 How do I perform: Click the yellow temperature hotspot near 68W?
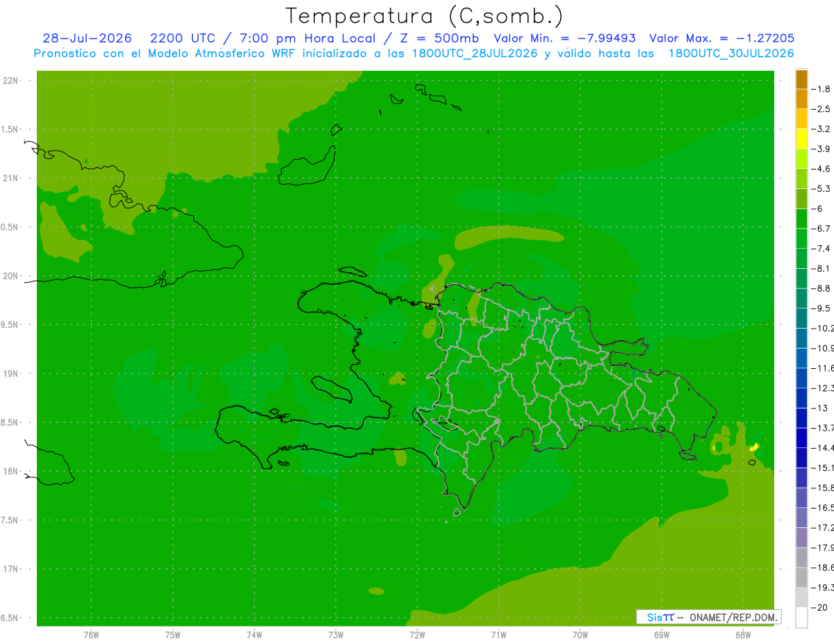tap(755, 447)
